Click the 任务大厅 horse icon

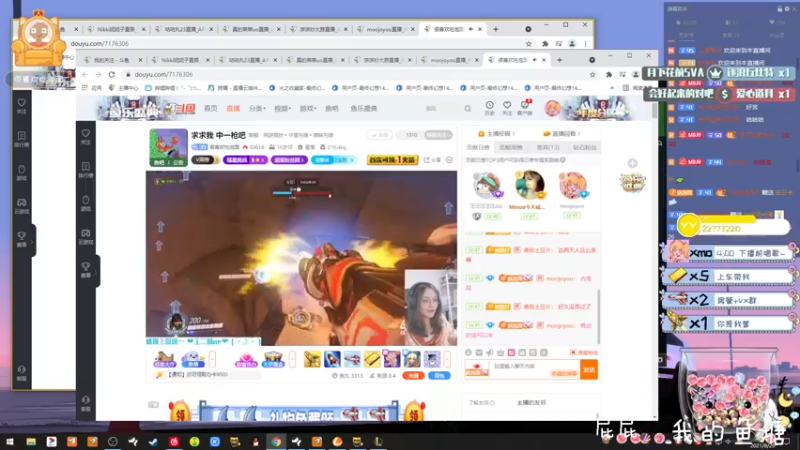point(164,360)
